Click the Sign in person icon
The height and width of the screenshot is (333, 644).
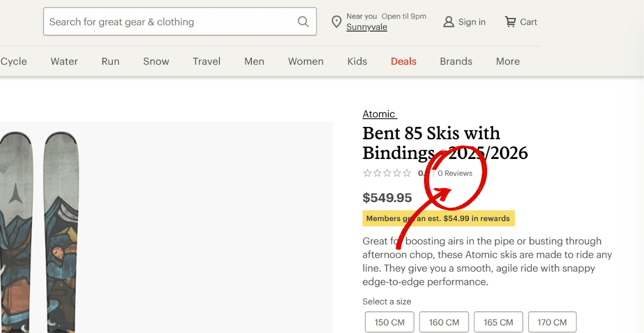[x=449, y=22]
